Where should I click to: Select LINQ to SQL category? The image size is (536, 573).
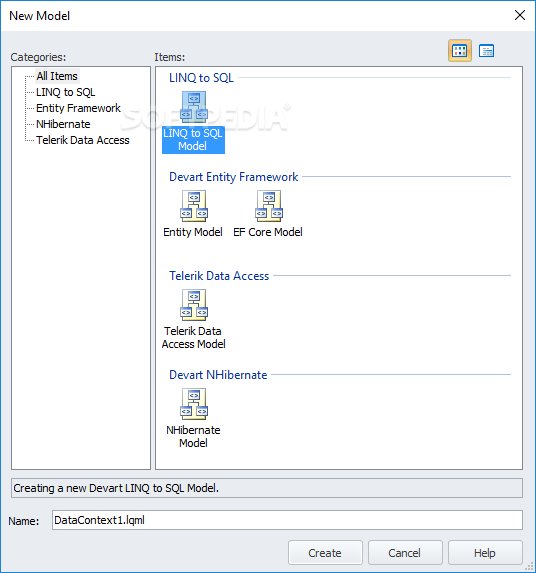(x=66, y=92)
